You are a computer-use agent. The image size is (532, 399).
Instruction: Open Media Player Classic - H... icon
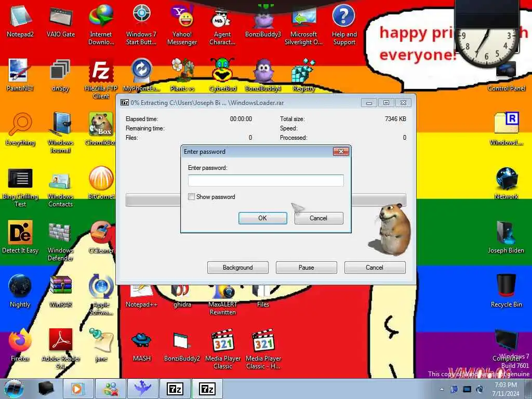pyautogui.click(x=263, y=349)
